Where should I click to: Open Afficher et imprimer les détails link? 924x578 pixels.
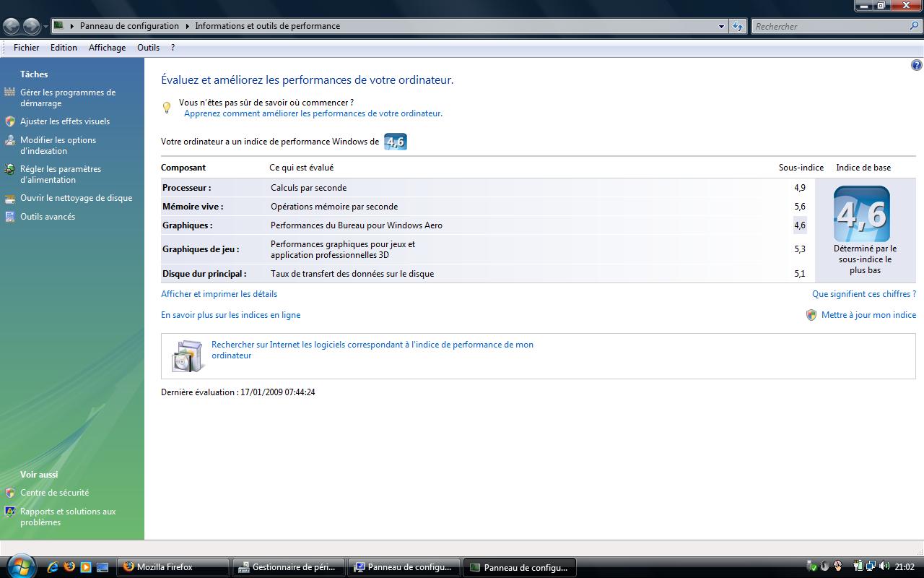(219, 294)
